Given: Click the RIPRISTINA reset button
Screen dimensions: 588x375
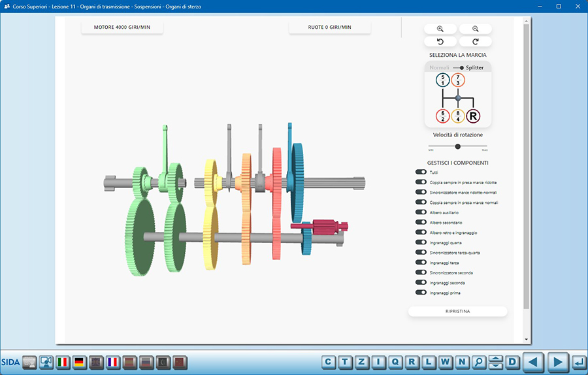Looking at the screenshot, I should click(457, 312).
